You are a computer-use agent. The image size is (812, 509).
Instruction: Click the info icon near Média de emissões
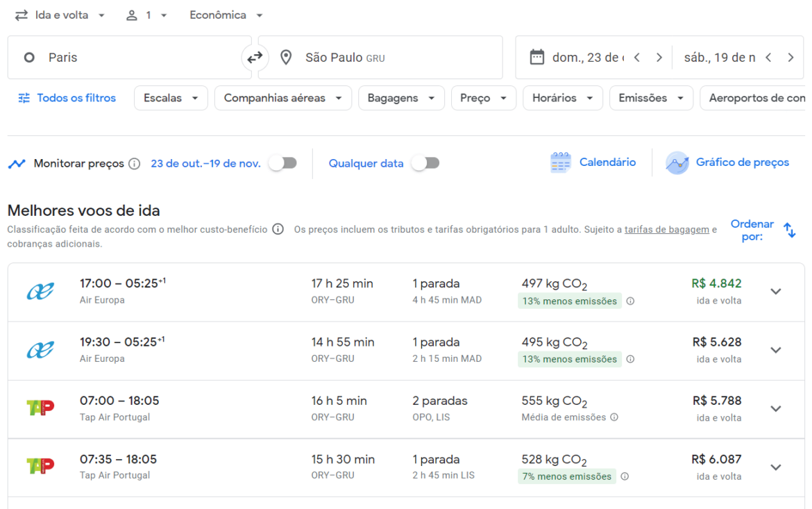pos(615,417)
